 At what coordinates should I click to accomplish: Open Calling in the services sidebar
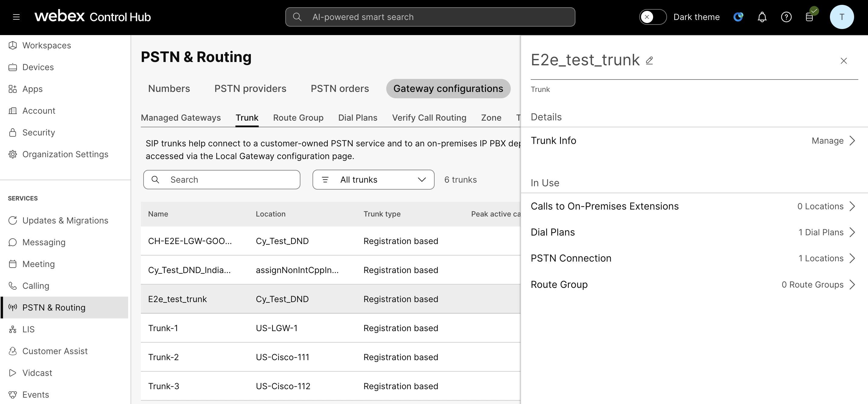coord(36,286)
